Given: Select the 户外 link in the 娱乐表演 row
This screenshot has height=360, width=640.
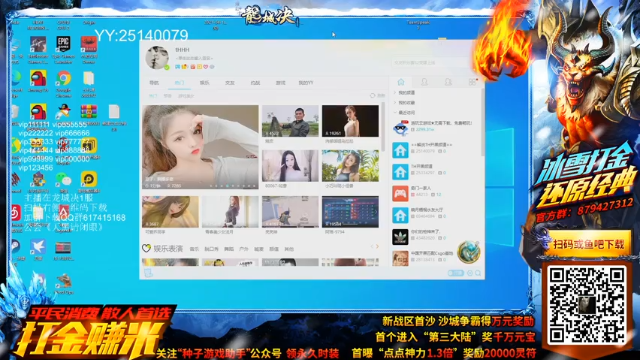Looking at the screenshot, I should pos(244,249).
